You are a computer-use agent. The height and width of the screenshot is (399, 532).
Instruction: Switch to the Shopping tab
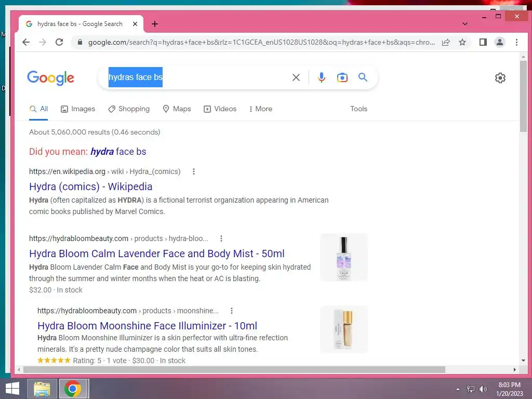(129, 109)
